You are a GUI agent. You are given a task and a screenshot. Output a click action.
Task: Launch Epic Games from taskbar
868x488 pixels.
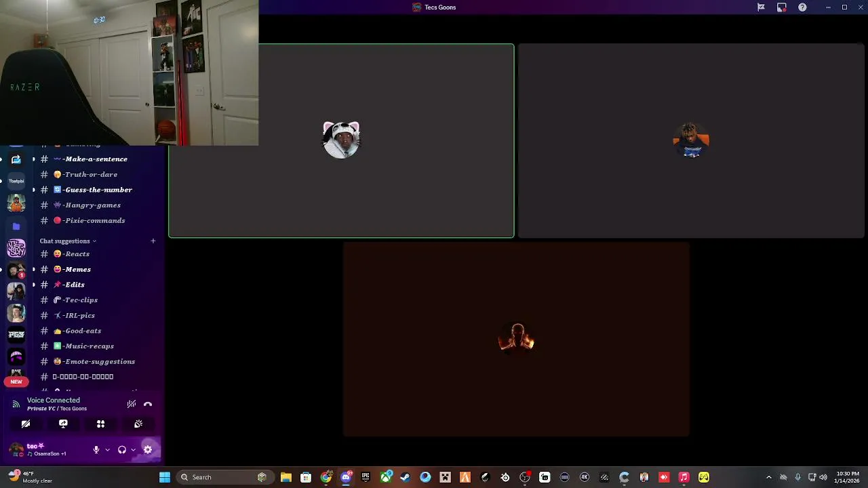[x=366, y=477]
